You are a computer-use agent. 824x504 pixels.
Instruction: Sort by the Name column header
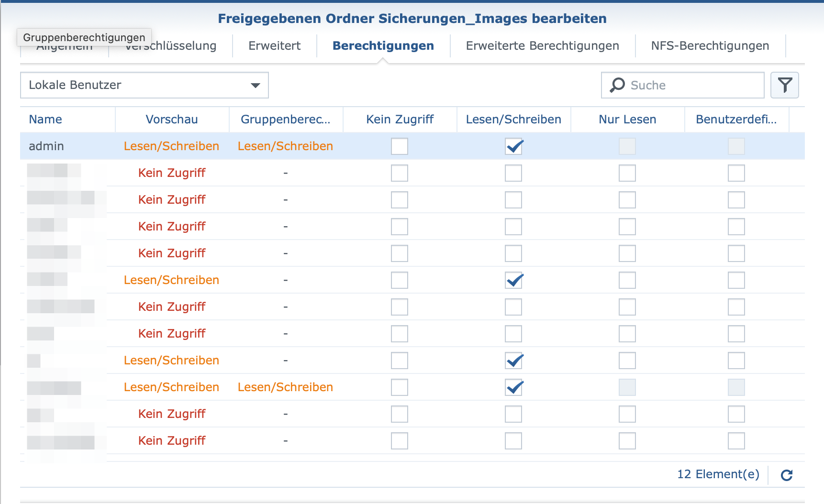click(x=45, y=120)
